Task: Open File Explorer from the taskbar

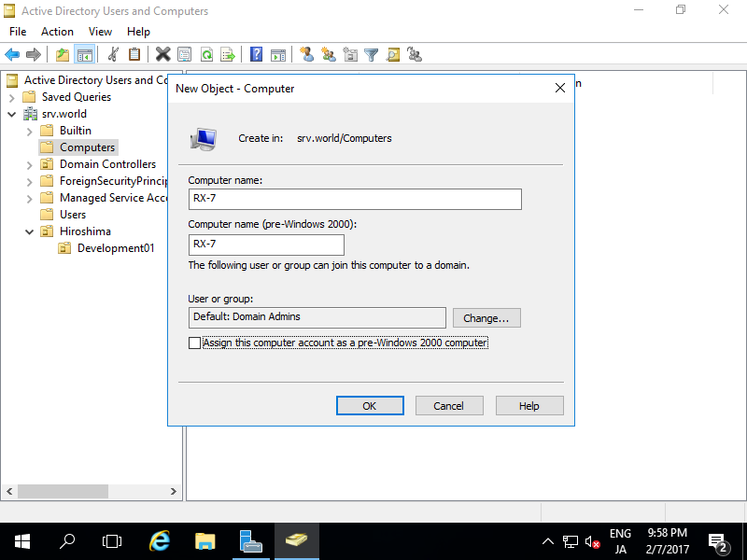Action: (x=205, y=541)
